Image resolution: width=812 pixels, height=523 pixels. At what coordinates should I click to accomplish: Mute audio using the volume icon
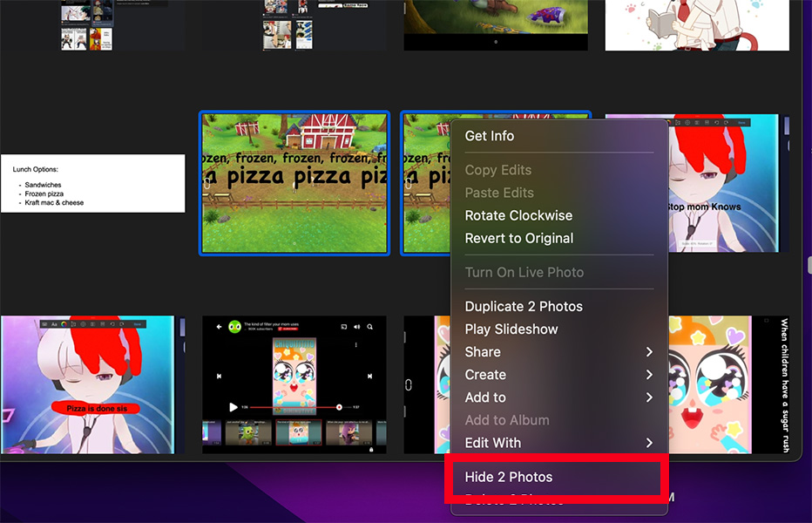pyautogui.click(x=356, y=327)
